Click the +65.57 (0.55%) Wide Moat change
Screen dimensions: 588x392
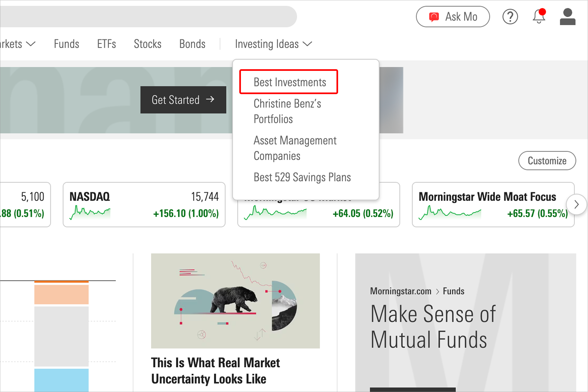click(538, 214)
